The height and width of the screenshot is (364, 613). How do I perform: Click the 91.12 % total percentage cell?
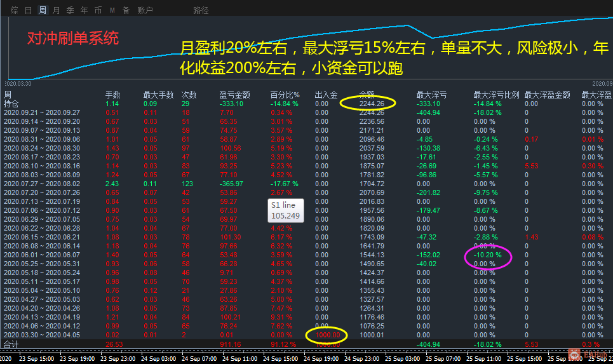coord(283,344)
